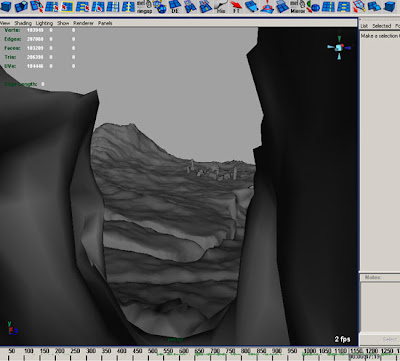Open the Renderer menu
Viewport: 400px width, 361px height.
pyautogui.click(x=83, y=23)
